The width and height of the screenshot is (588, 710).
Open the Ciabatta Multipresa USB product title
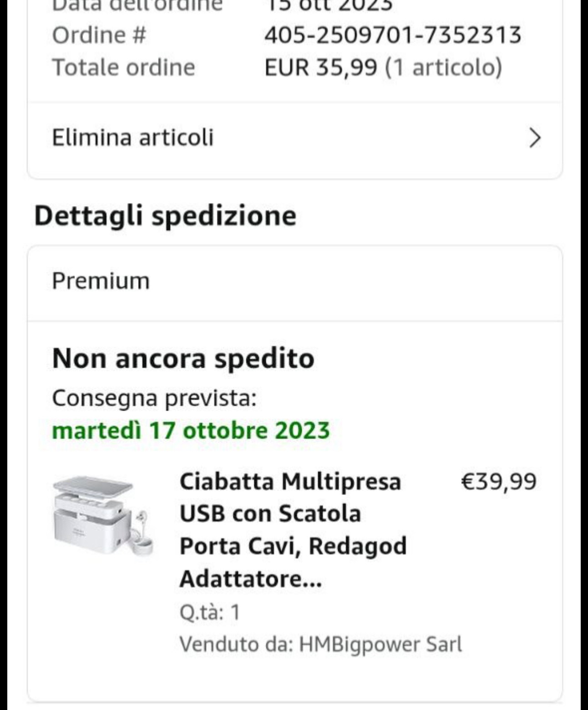point(292,530)
